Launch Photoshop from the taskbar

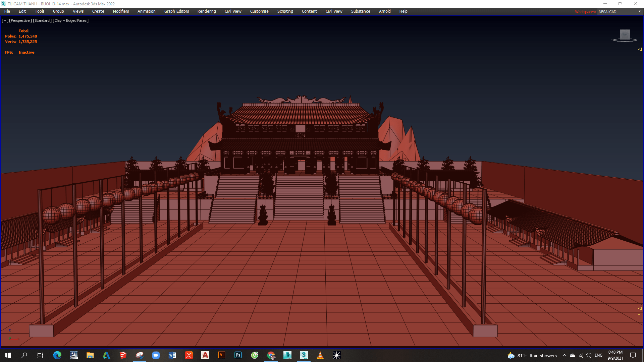click(x=238, y=355)
